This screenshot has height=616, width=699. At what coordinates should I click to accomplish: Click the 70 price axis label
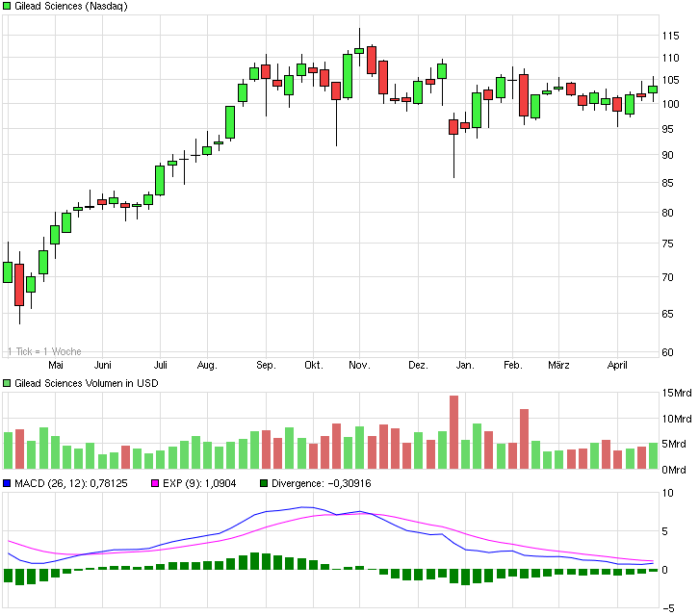click(x=668, y=277)
